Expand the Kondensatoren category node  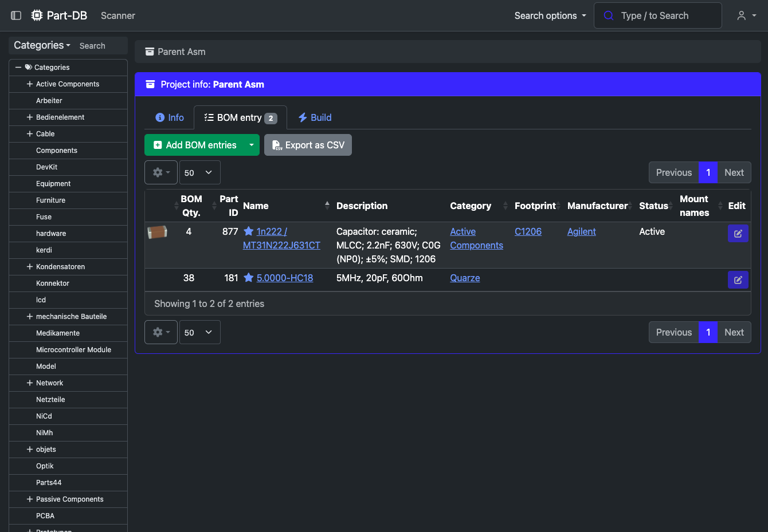30,266
